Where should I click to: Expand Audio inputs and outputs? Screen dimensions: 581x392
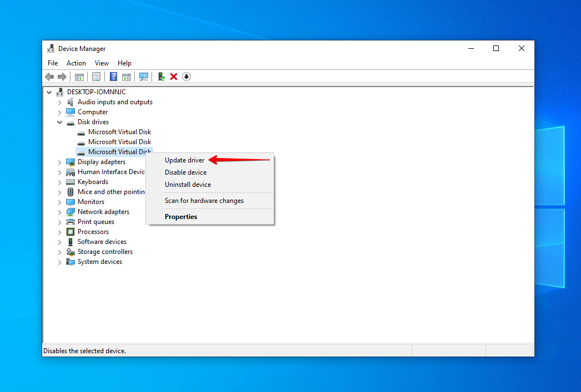coord(60,102)
